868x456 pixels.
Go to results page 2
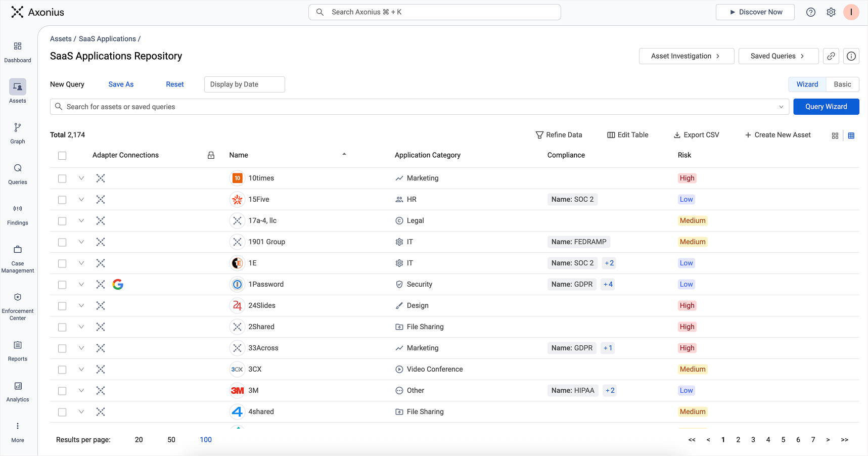click(x=738, y=440)
